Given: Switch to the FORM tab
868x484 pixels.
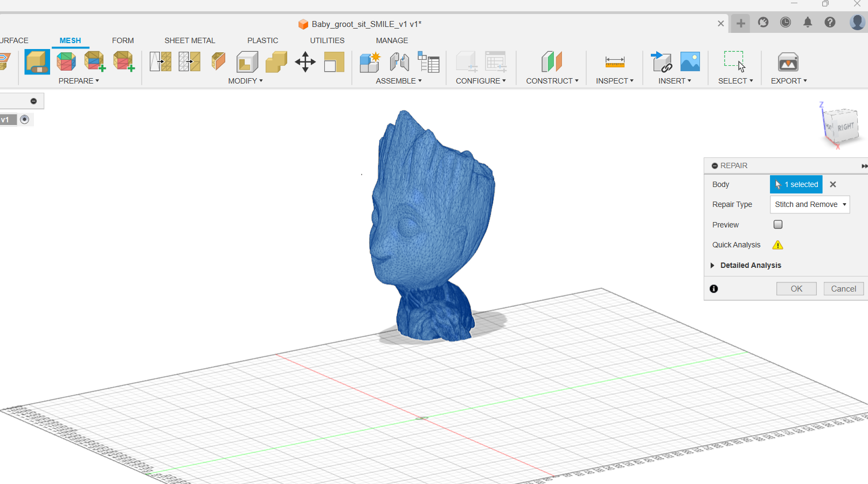Looking at the screenshot, I should 123,40.
